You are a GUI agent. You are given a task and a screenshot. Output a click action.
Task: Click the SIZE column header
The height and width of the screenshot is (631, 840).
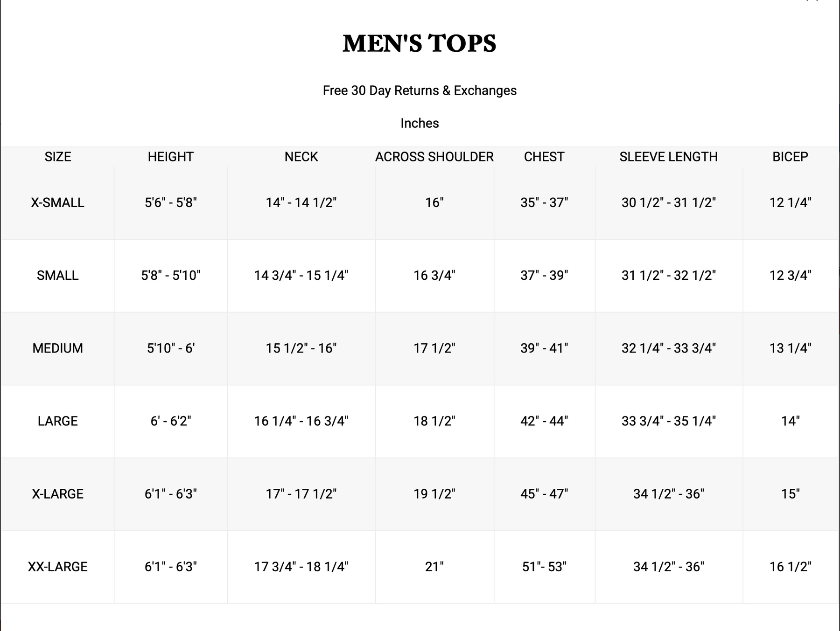point(58,157)
